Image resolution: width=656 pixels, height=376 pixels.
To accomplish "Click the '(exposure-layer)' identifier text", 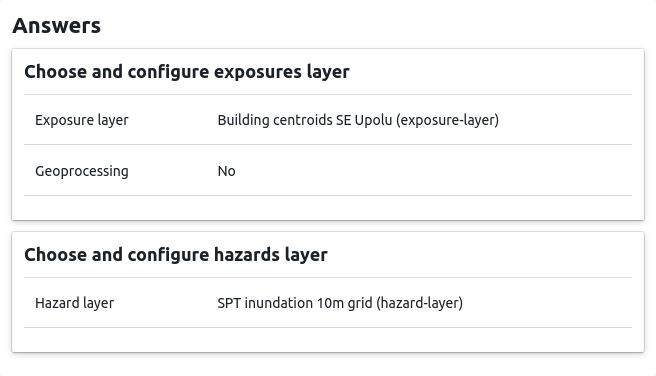I will pos(447,120).
